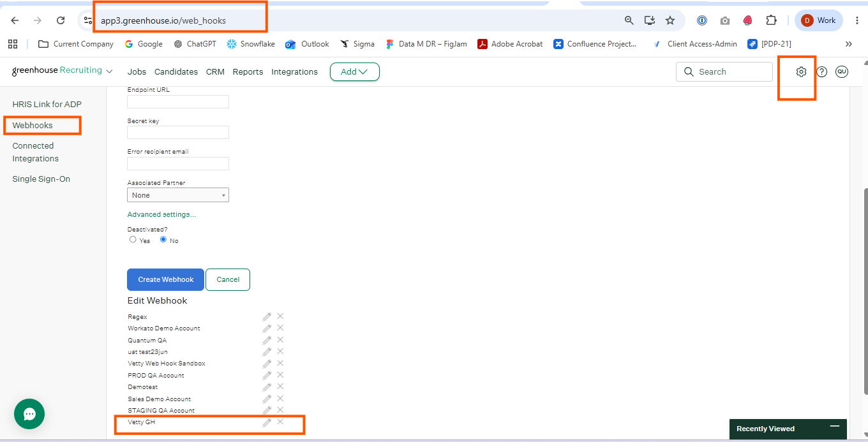Open the Candidates menu
The width and height of the screenshot is (868, 442).
(176, 72)
